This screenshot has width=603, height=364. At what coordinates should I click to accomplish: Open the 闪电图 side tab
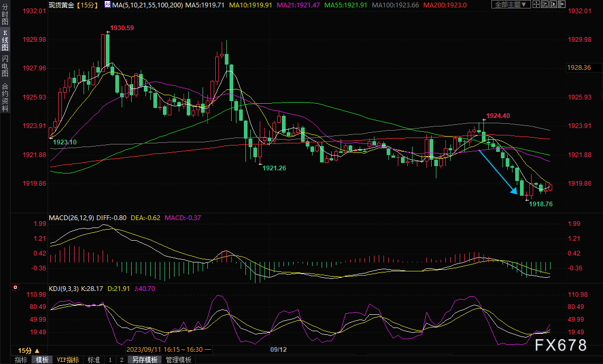click(x=5, y=66)
